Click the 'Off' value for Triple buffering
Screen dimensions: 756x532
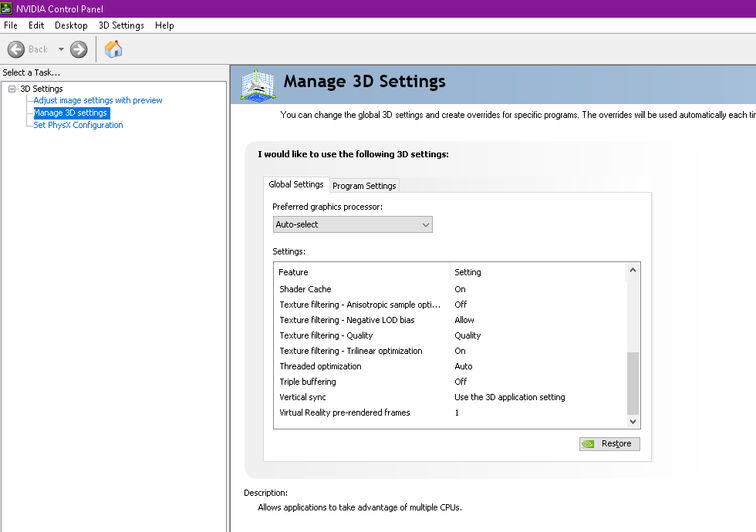461,382
